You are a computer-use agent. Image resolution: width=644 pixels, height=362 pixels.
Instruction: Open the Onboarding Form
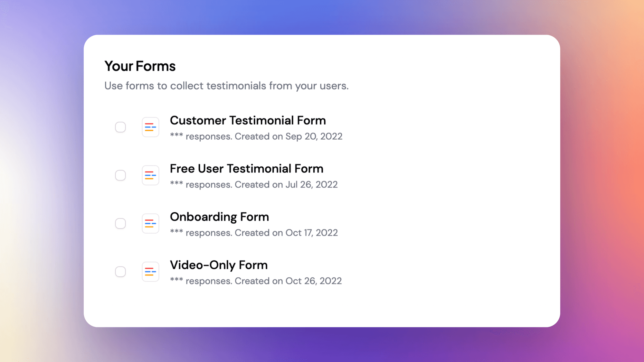click(x=219, y=217)
